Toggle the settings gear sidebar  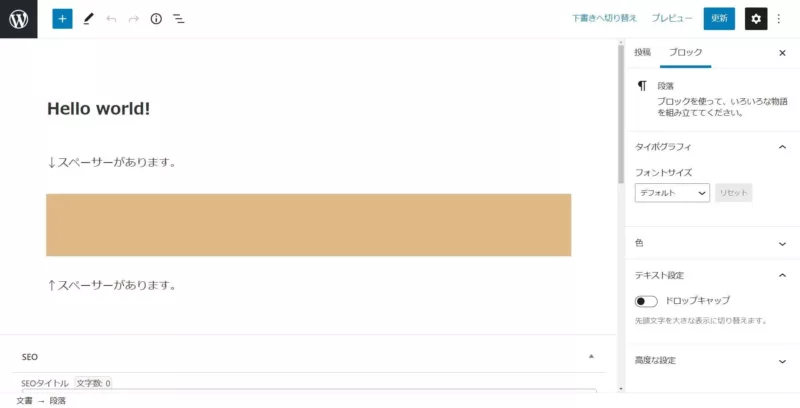tap(756, 19)
